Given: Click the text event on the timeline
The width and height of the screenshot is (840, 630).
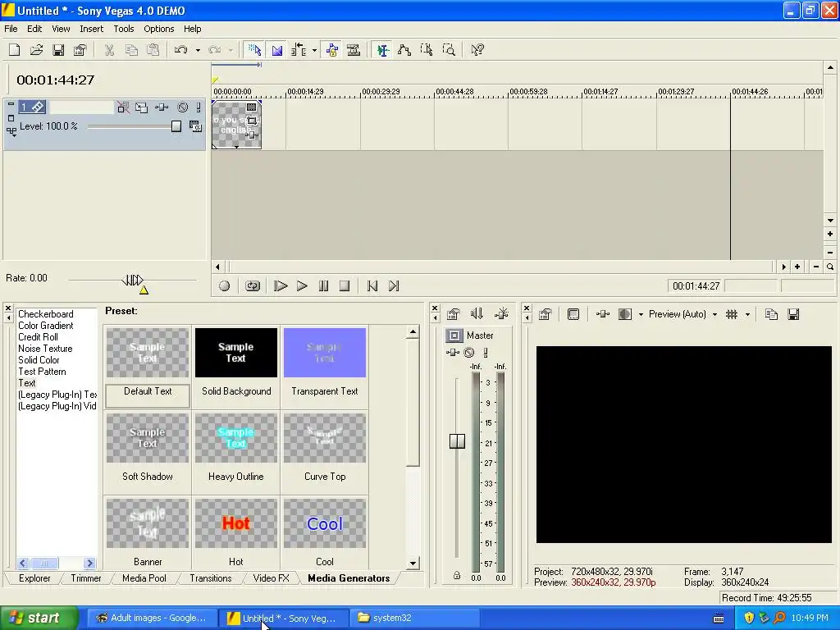Looking at the screenshot, I should [x=236, y=125].
